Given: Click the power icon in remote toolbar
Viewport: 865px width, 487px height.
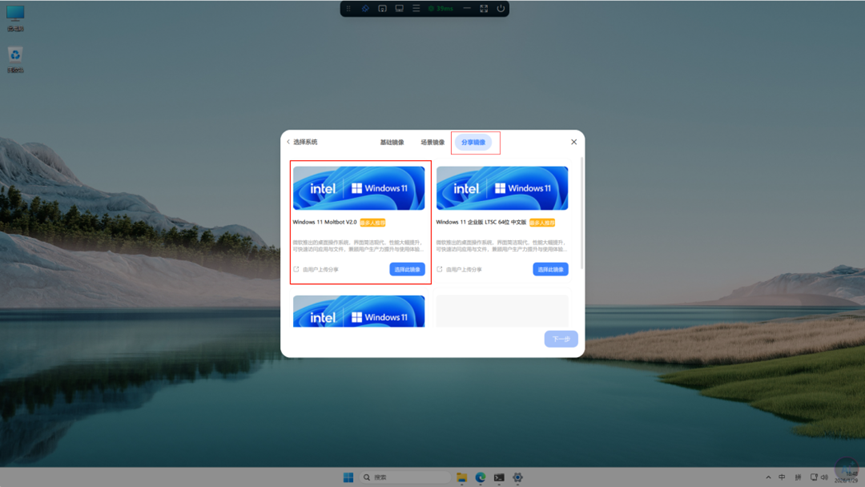Looking at the screenshot, I should 501,8.
